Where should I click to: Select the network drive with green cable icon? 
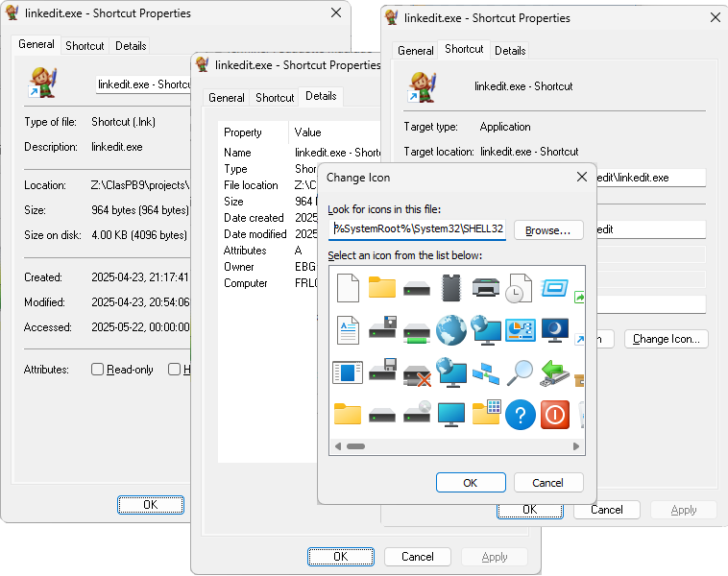coord(417,333)
